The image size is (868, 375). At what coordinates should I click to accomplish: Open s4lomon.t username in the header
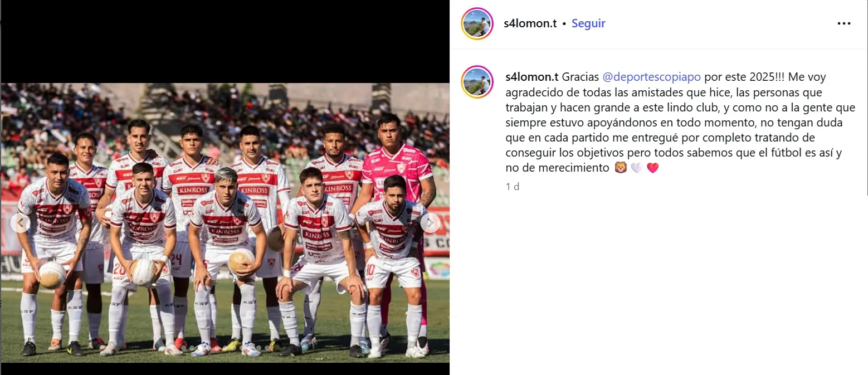point(531,23)
